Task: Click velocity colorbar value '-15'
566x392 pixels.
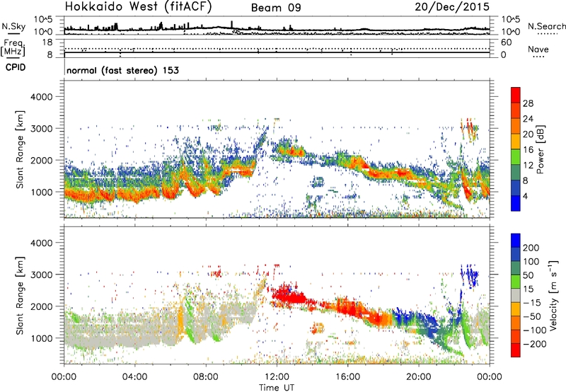Action: (532, 302)
